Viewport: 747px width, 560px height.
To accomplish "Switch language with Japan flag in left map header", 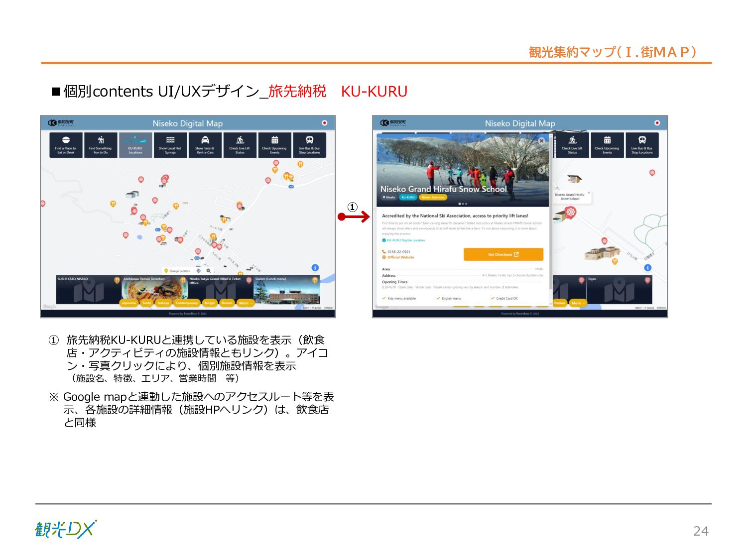I will pos(325,122).
